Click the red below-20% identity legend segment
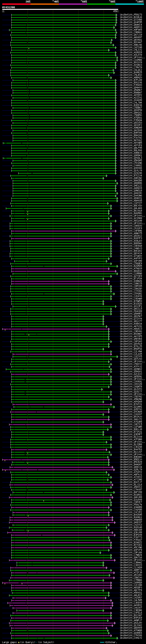Viewport: 146px width, 644px height. (x=16, y=4)
